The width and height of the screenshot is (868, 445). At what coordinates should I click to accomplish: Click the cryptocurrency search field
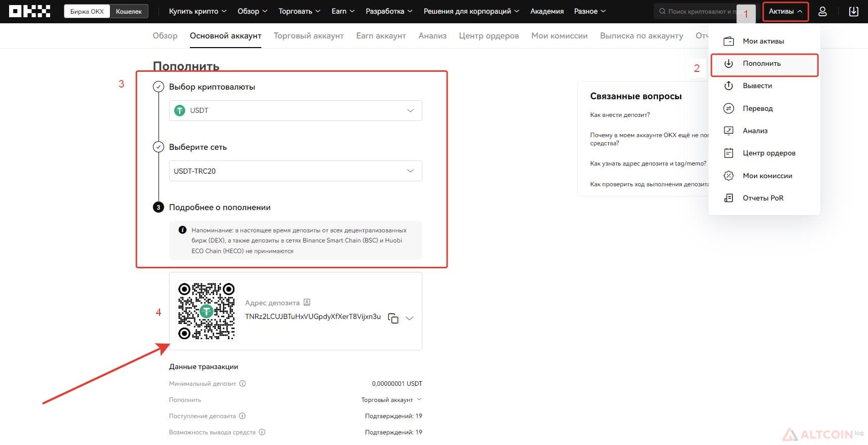click(704, 11)
